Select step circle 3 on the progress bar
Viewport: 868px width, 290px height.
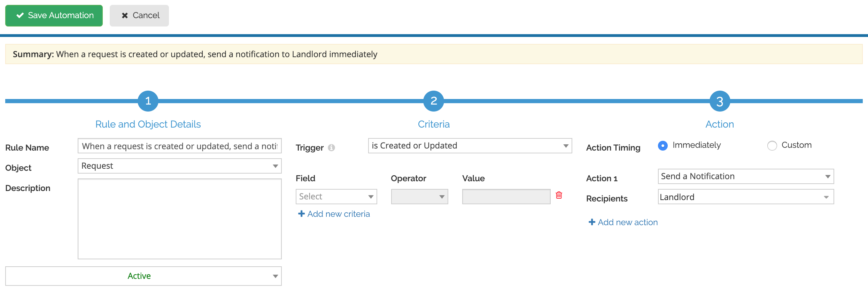coord(719,101)
